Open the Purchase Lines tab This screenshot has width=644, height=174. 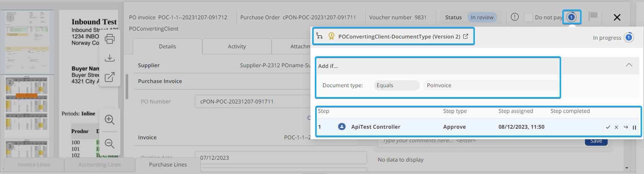pyautogui.click(x=168, y=165)
